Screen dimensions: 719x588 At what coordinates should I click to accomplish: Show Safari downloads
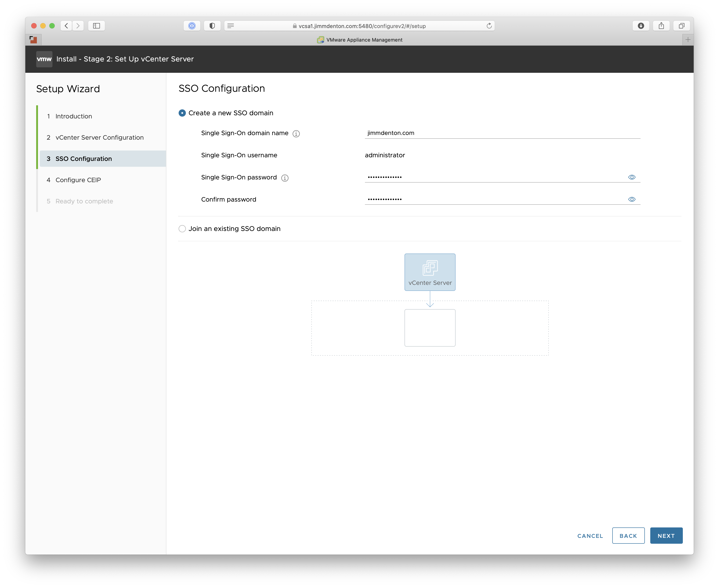tap(641, 26)
